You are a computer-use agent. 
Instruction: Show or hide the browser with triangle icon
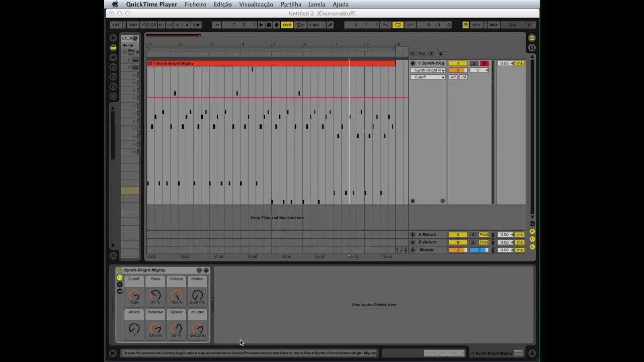(x=113, y=38)
